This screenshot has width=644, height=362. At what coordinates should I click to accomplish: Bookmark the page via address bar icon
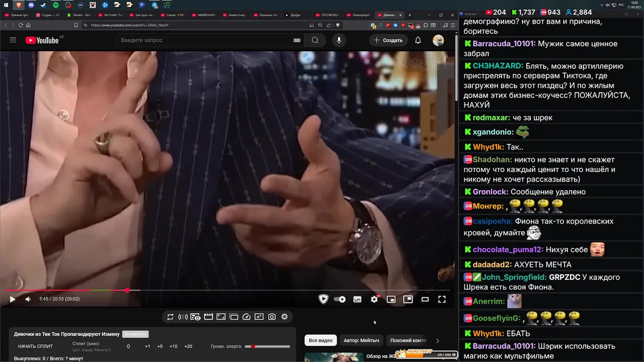tap(75, 25)
